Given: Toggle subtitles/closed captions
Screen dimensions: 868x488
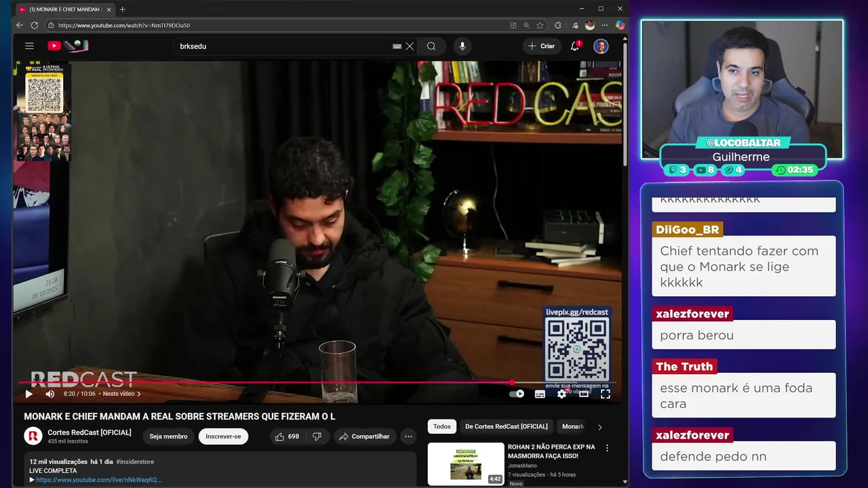Looking at the screenshot, I should coord(540,394).
